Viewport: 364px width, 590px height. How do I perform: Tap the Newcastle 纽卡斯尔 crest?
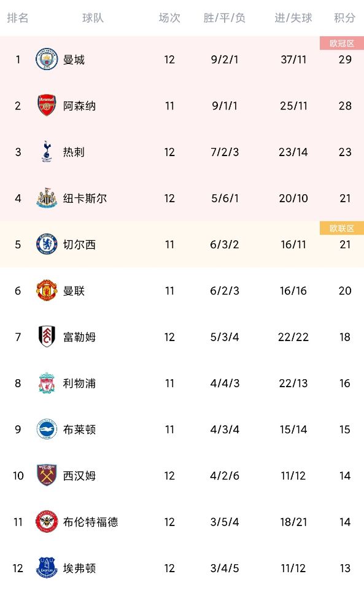pos(47,198)
